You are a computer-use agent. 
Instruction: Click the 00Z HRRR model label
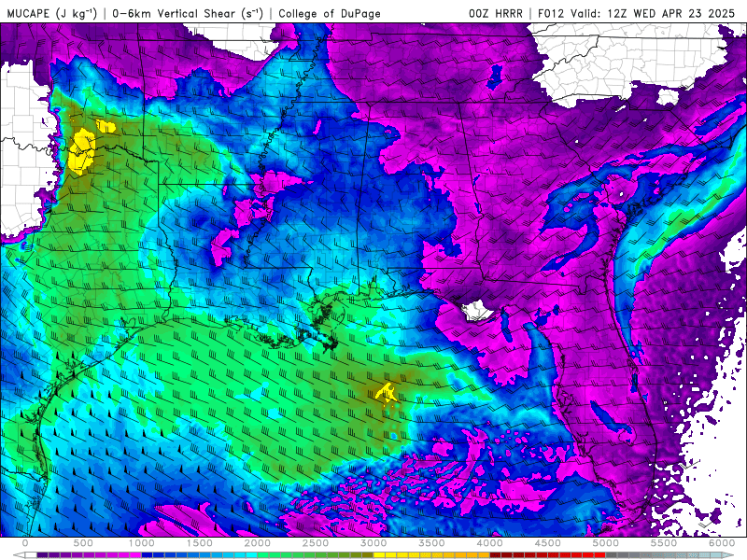tap(496, 13)
